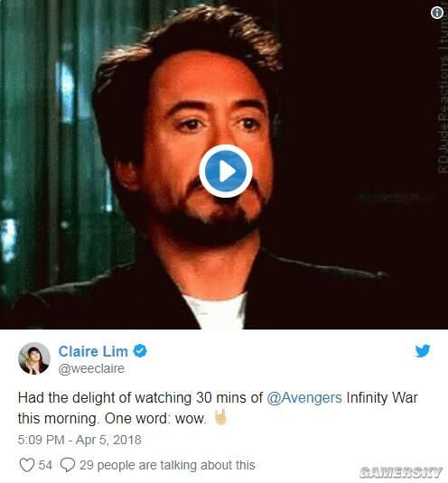Click the tweet text 'One word: wow'
Screen dimensions: 448x483
coord(155,419)
